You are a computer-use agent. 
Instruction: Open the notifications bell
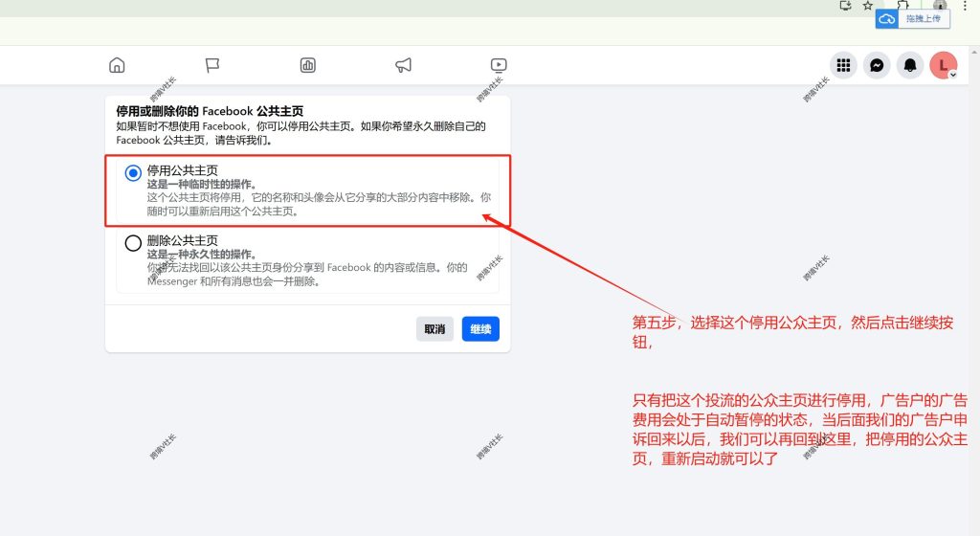[x=910, y=65]
